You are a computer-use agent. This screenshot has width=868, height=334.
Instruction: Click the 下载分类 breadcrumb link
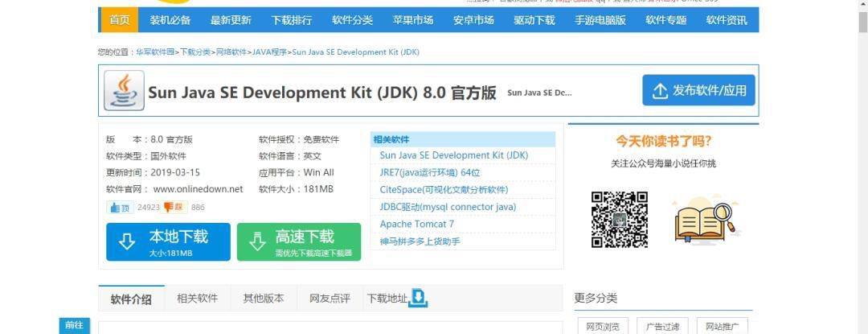[x=194, y=52]
